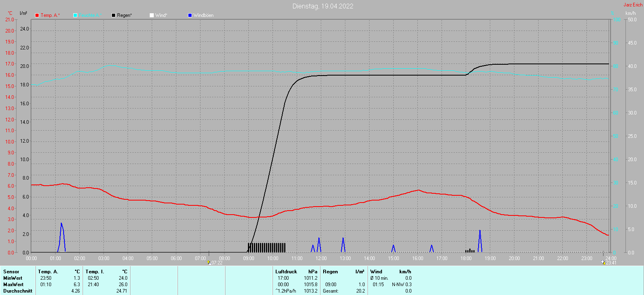
Task: Click the 'Temp. A.' column header in table
Action: [48, 272]
